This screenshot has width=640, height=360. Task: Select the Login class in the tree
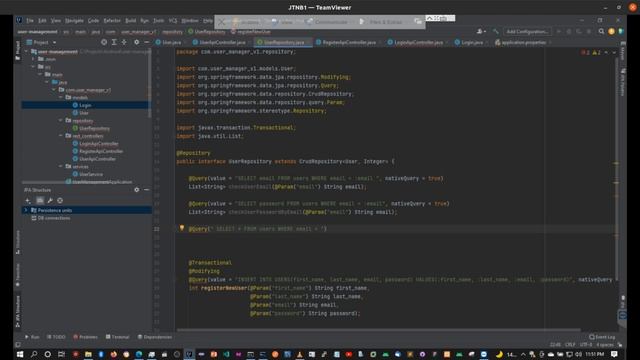(85, 105)
